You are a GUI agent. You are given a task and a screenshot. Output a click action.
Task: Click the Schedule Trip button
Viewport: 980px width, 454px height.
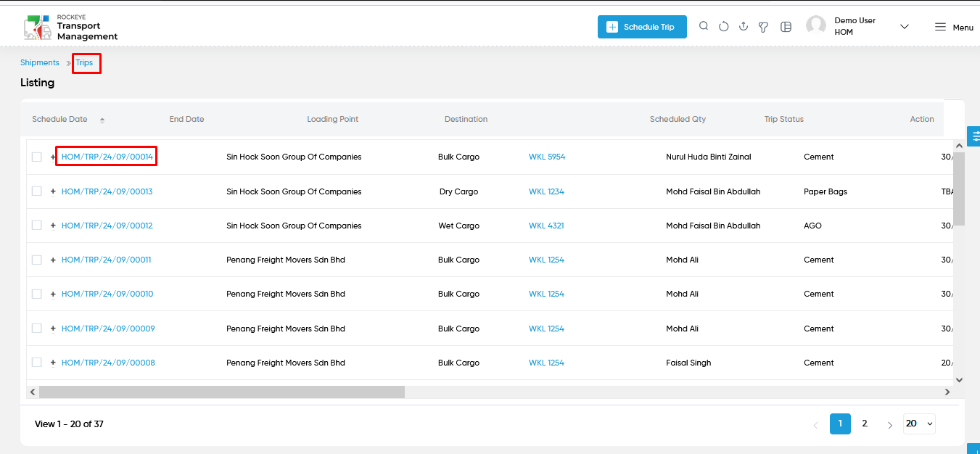tap(642, 27)
